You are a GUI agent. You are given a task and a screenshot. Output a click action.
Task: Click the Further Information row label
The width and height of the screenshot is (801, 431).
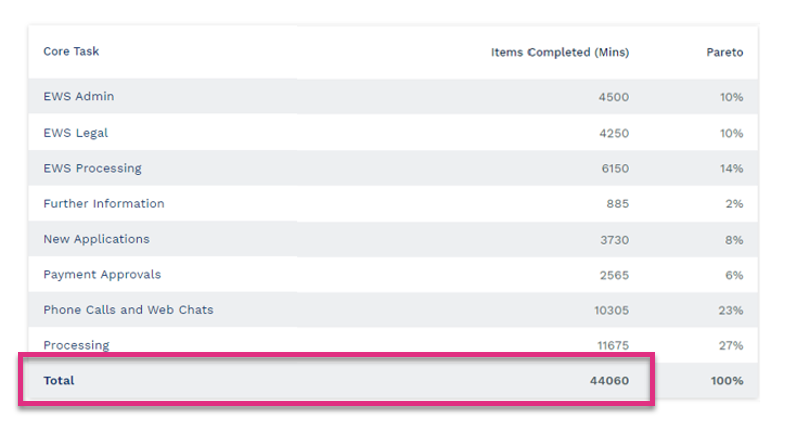[104, 204]
